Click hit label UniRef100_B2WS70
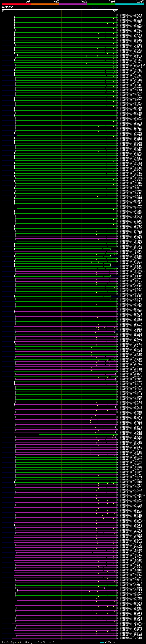This screenshot has width=146, height=644. (x=131, y=55)
